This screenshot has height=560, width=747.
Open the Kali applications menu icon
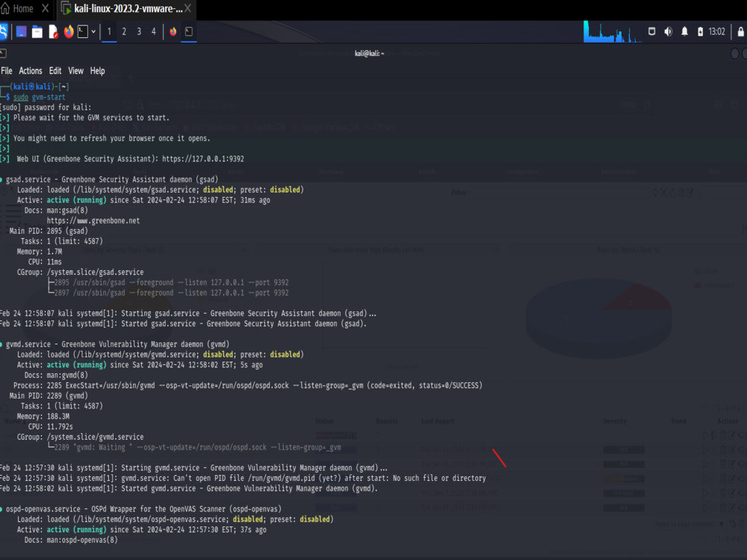pyautogui.click(x=3, y=31)
